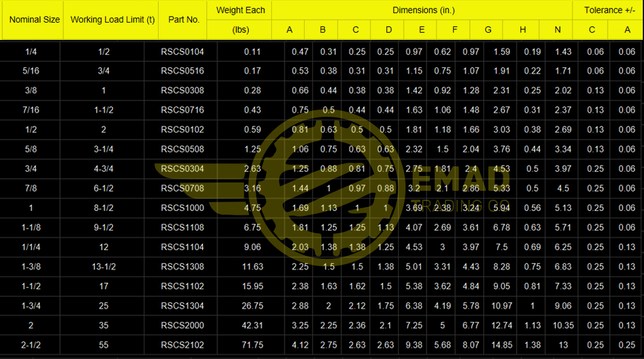The height and width of the screenshot is (359, 644).
Task: Click part number "RSCS0308"
Action: 182,91
